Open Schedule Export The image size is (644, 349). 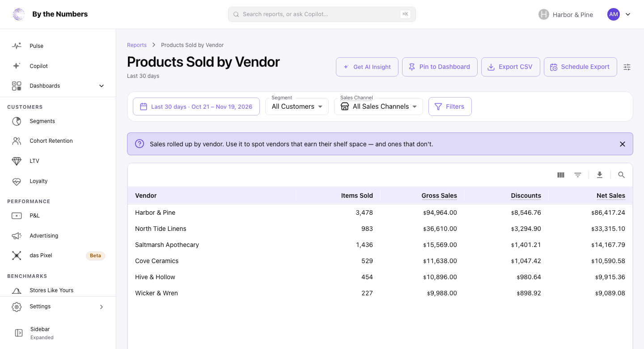click(x=580, y=67)
